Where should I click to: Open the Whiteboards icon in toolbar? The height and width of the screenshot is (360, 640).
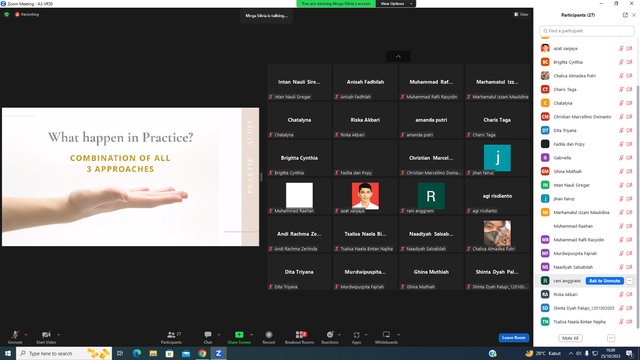tap(386, 335)
